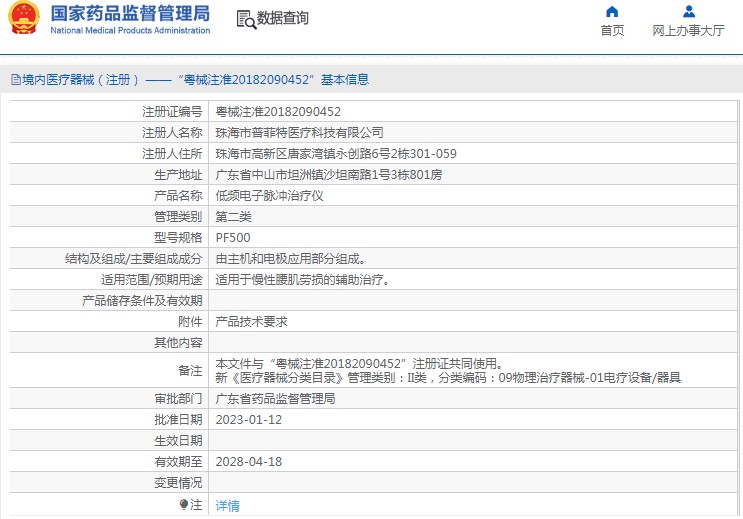Click registrant name 珠海市普菲特医疗科技有限公司

299,133
